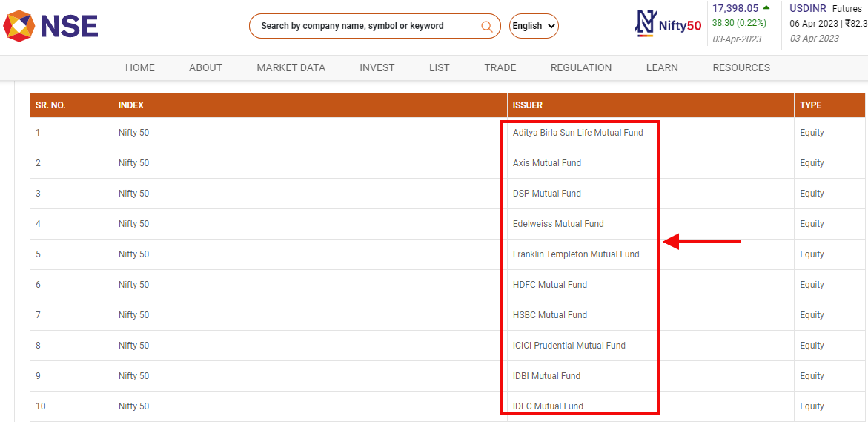The width and height of the screenshot is (868, 422).
Task: Open the LIST menu
Action: pos(440,68)
